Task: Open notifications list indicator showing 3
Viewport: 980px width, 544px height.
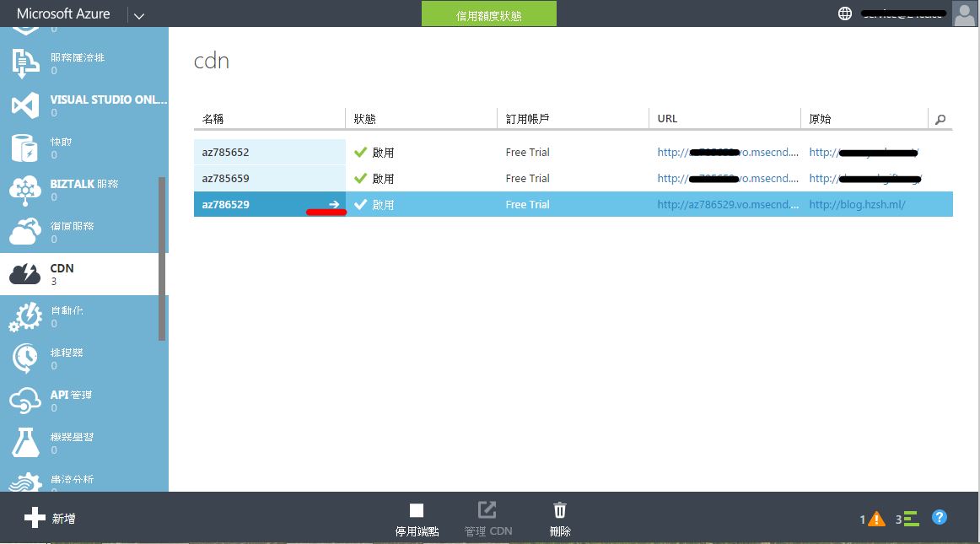Action: point(907,519)
